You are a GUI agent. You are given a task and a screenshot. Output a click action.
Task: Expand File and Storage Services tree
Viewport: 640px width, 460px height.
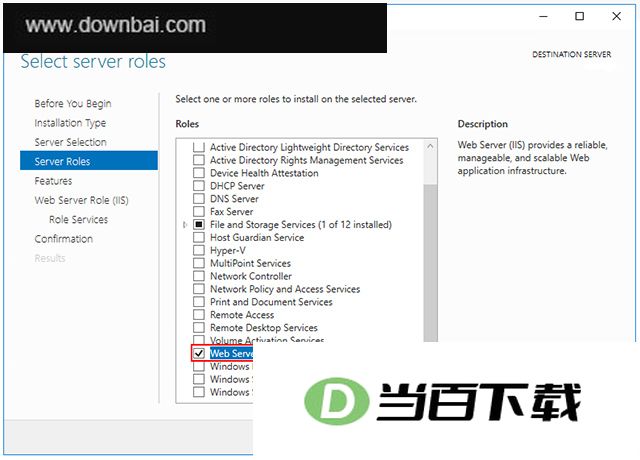tap(185, 224)
